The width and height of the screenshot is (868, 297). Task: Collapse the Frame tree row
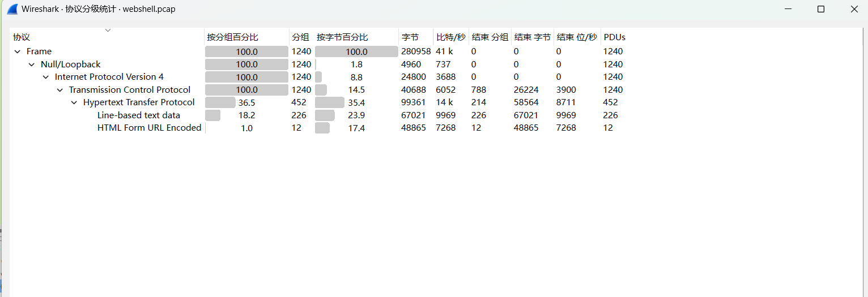pyautogui.click(x=18, y=51)
